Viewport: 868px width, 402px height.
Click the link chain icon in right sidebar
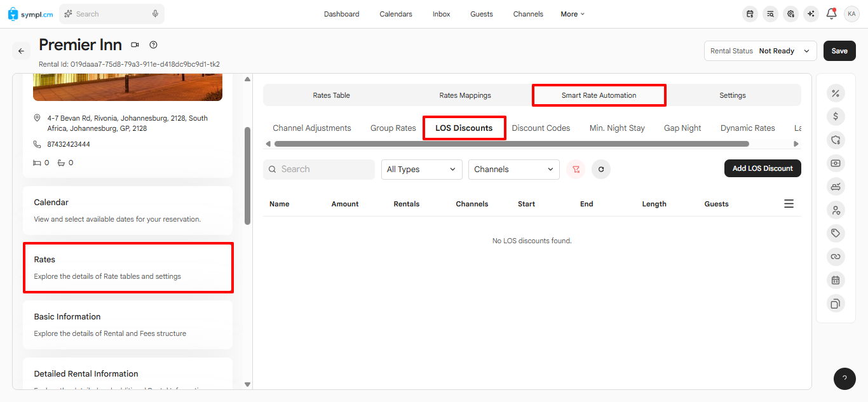point(835,257)
